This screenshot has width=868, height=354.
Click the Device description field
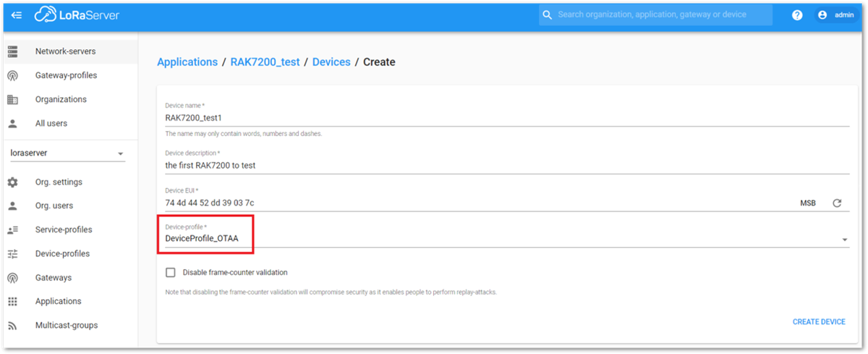(x=507, y=165)
